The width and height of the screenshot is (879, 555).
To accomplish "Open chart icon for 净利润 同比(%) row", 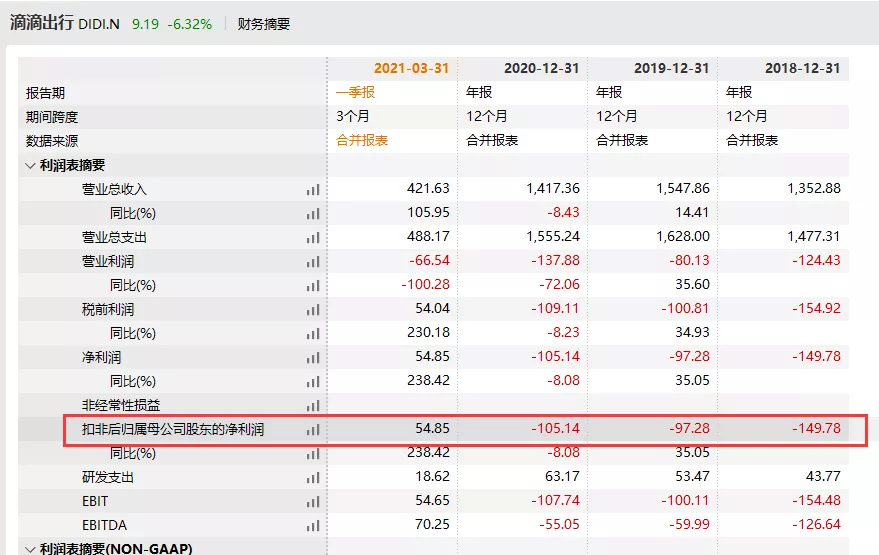I will 313,382.
